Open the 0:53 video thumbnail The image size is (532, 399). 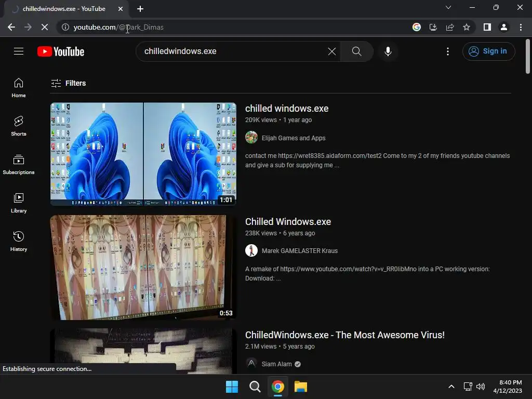click(143, 268)
